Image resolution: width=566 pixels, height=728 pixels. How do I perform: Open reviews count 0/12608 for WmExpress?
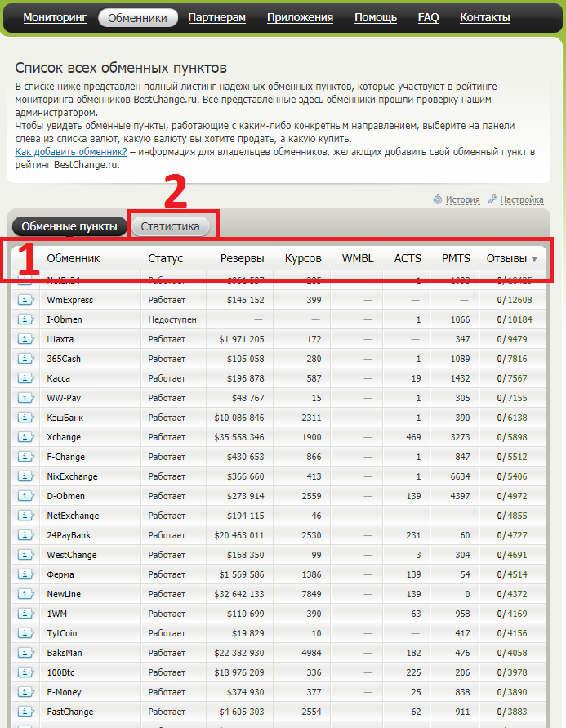pos(515,300)
